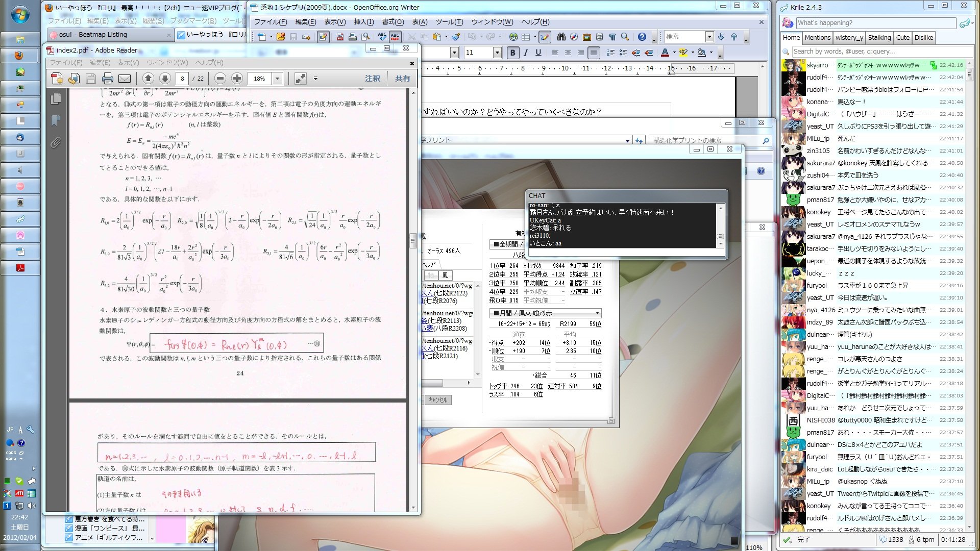The width and height of the screenshot is (980, 551).
Task: Click キャンセル button in stats window
Action: coord(438,400)
